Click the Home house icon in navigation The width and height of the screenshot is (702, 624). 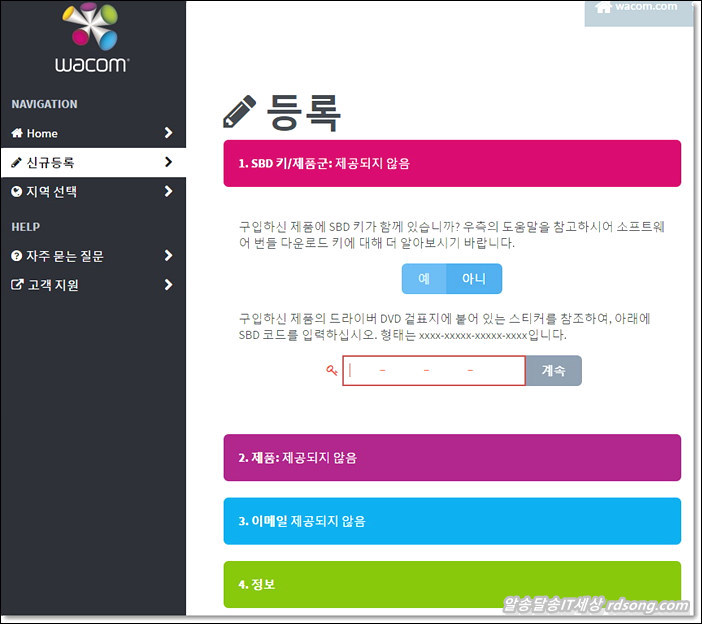(x=17, y=133)
